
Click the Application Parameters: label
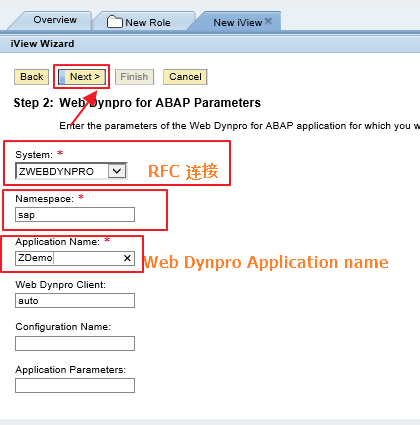pos(71,370)
